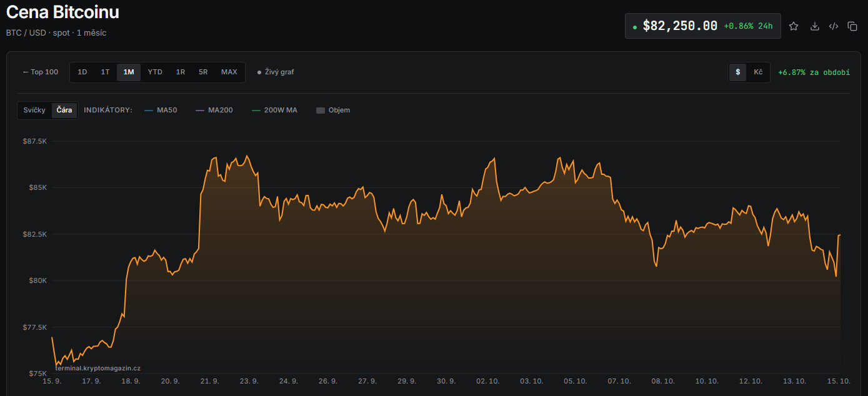868x396 pixels.
Task: Add Bitcoin to favorites with star icon
Action: [794, 26]
